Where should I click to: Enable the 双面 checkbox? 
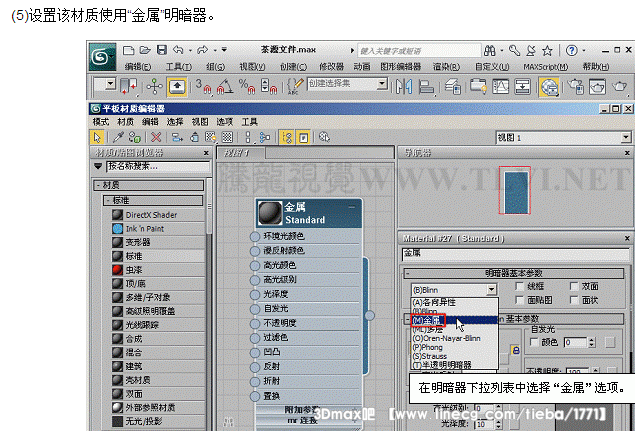tap(574, 286)
